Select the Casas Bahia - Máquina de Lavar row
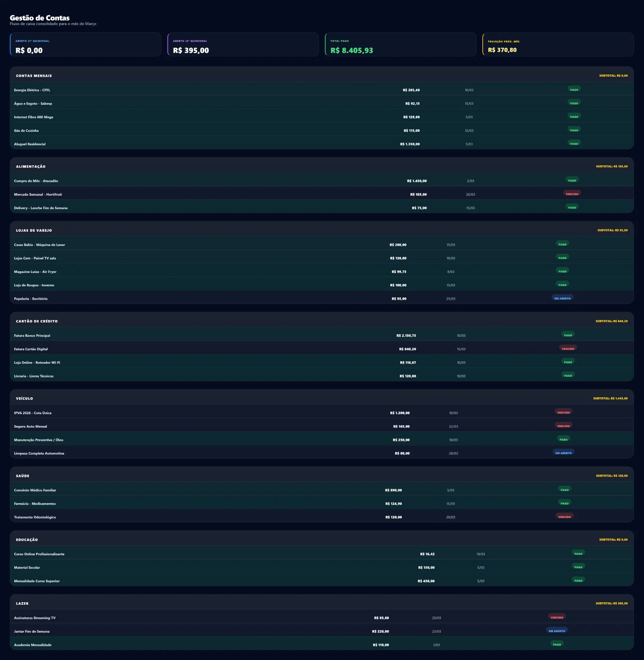 coord(322,244)
